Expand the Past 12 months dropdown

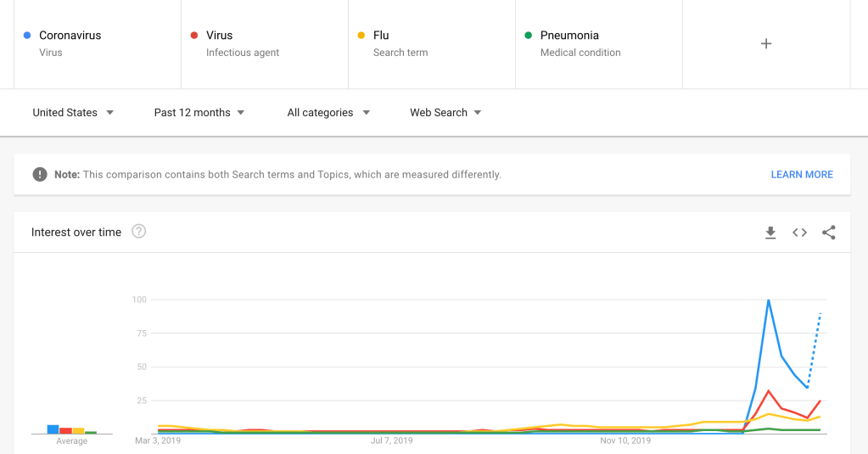pyautogui.click(x=199, y=113)
